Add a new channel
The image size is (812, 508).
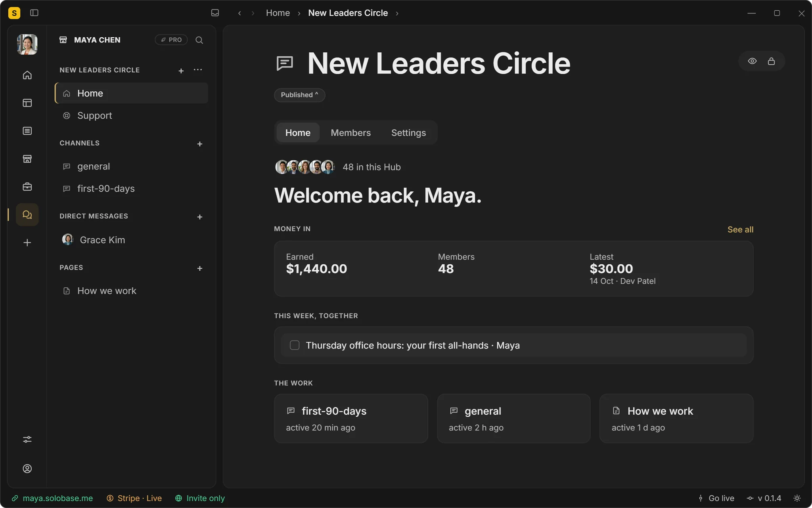tap(200, 144)
